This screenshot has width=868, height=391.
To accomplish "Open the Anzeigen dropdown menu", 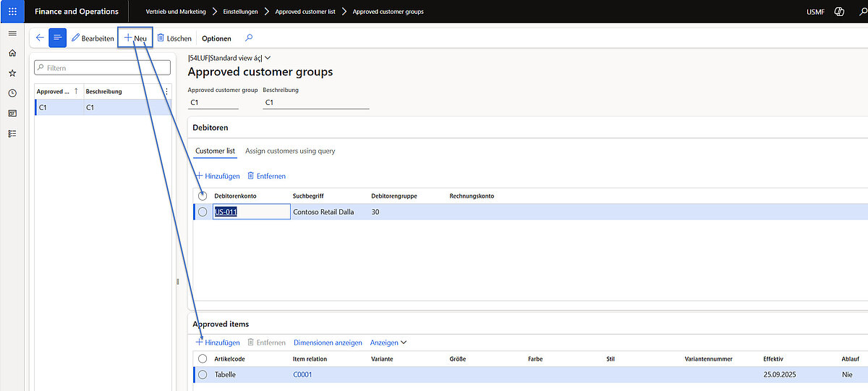I will 388,342.
